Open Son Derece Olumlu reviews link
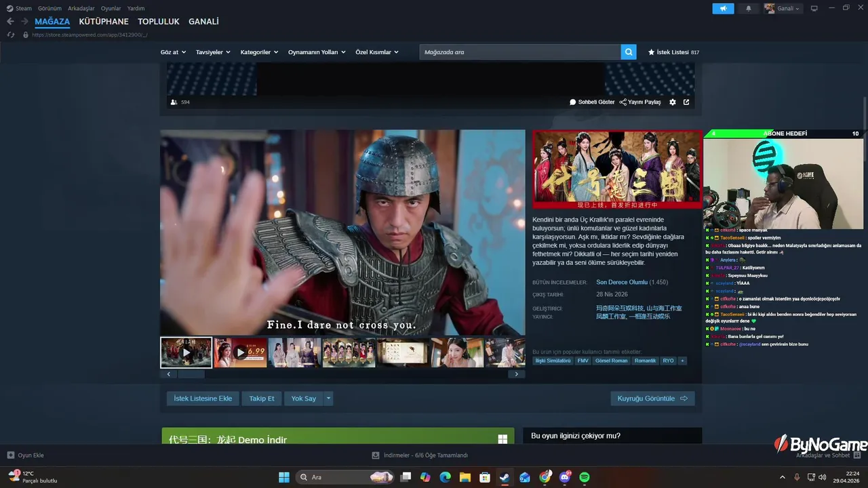The width and height of the screenshot is (868, 488). (x=622, y=282)
